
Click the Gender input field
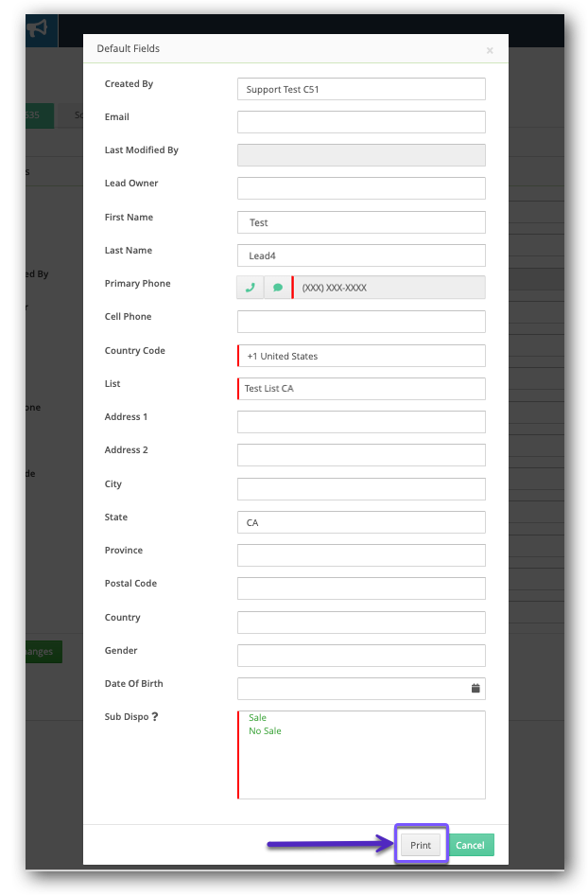[x=361, y=656]
